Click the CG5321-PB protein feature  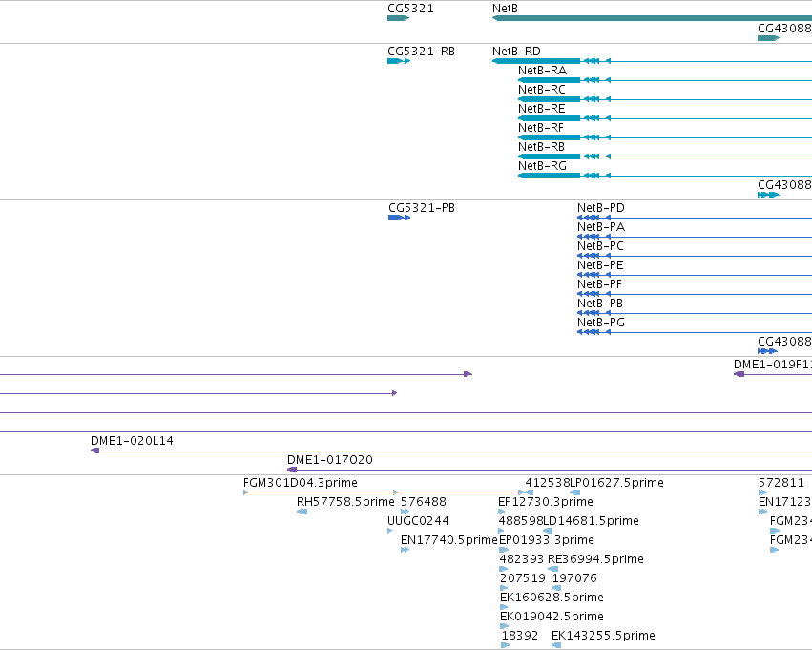click(x=399, y=218)
